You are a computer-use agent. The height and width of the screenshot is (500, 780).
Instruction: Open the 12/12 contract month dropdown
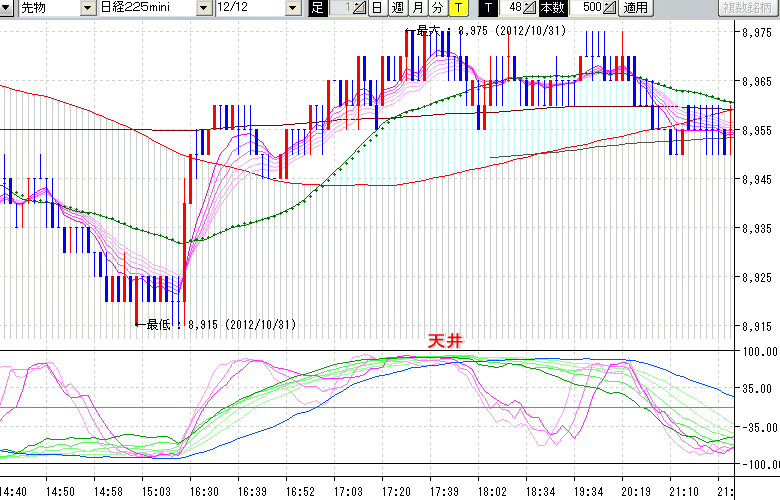292,8
